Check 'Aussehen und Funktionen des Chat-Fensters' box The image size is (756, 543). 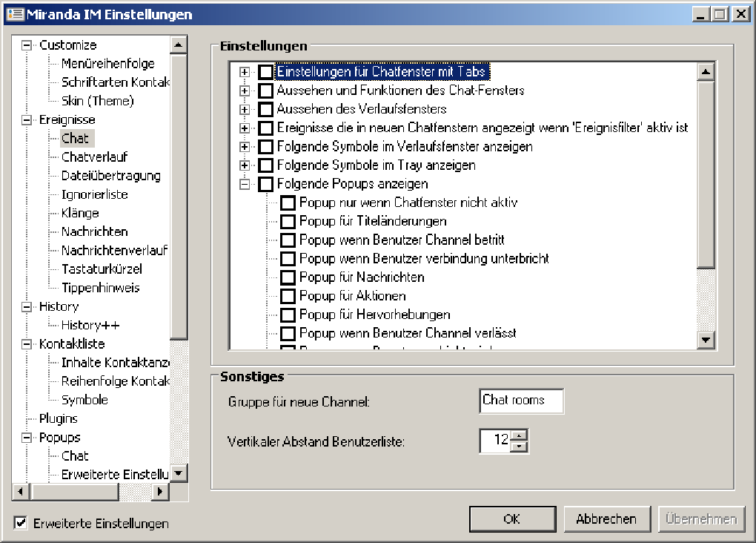[x=265, y=90]
